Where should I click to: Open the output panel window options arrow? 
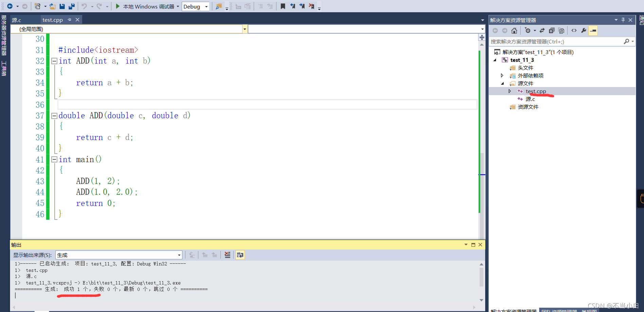pos(466,245)
